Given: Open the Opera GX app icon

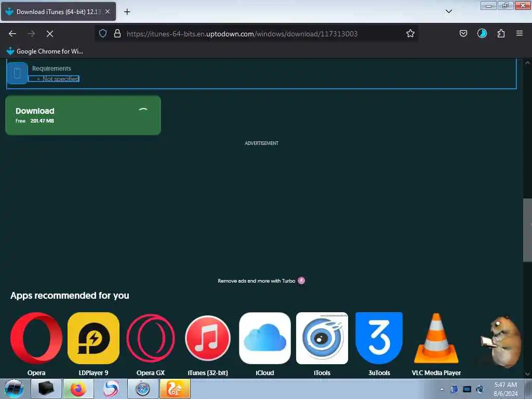Looking at the screenshot, I should click(151, 338).
